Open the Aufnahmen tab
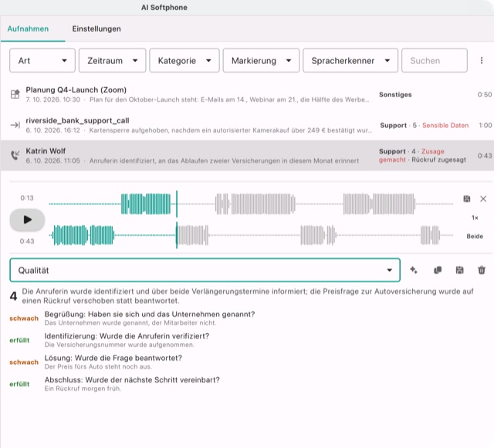 (x=28, y=29)
